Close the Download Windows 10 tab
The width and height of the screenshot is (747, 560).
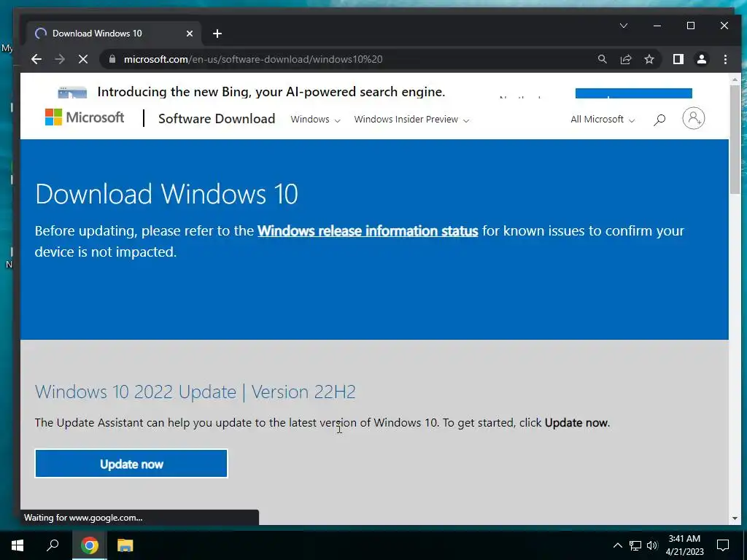click(190, 34)
